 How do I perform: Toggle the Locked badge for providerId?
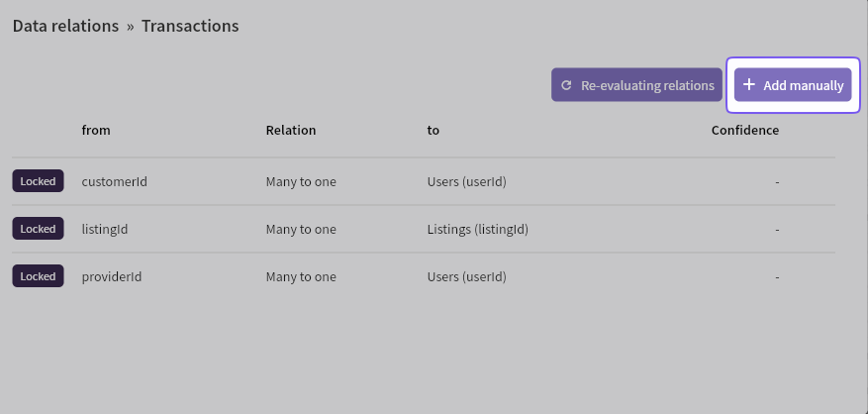(x=39, y=276)
